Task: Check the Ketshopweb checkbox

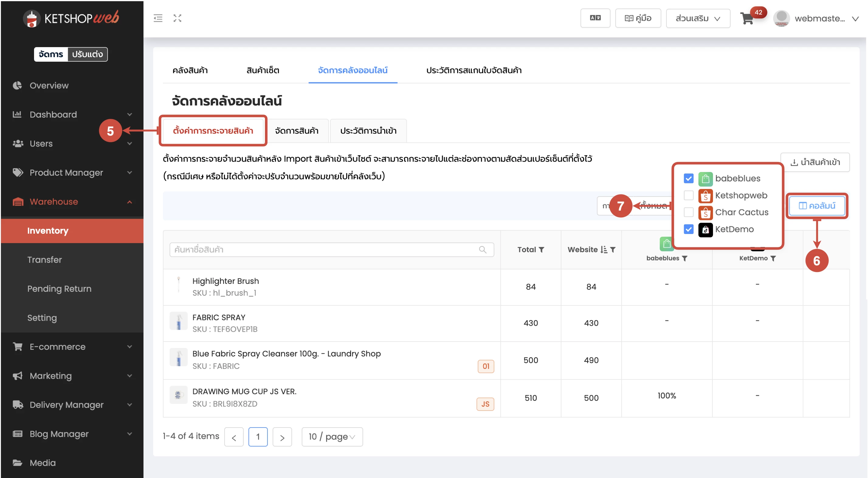Action: tap(688, 195)
